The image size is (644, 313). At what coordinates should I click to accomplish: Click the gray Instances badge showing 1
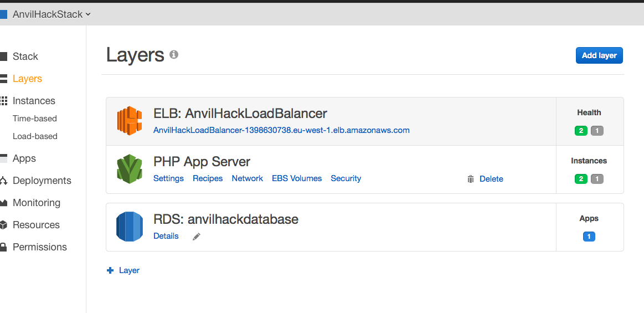point(597,179)
